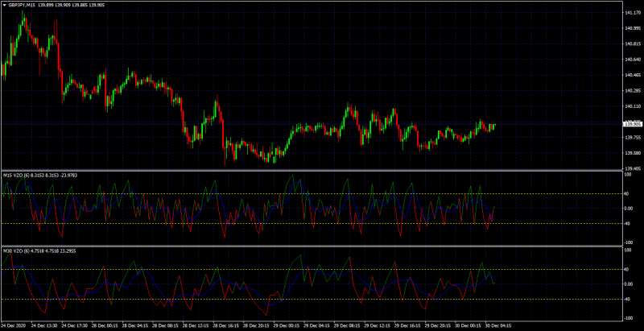Image resolution: width=644 pixels, height=331 pixels.
Task: Click price level 140.815 on the scale
Action: (633, 44)
